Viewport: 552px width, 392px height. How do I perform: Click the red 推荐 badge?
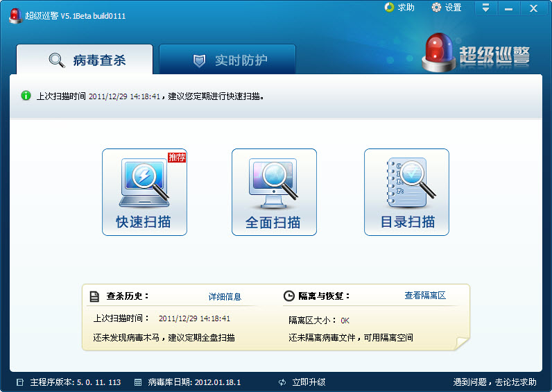pyautogui.click(x=177, y=157)
